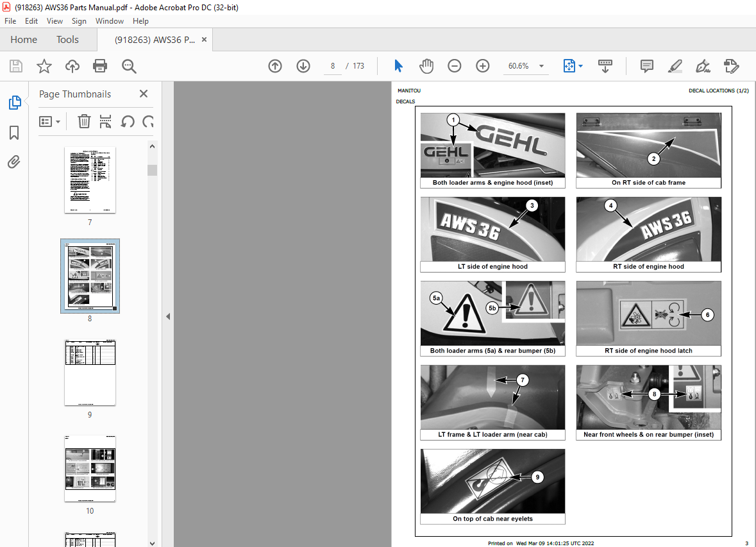Open the Sign menu
The image size is (756, 547).
click(x=79, y=21)
